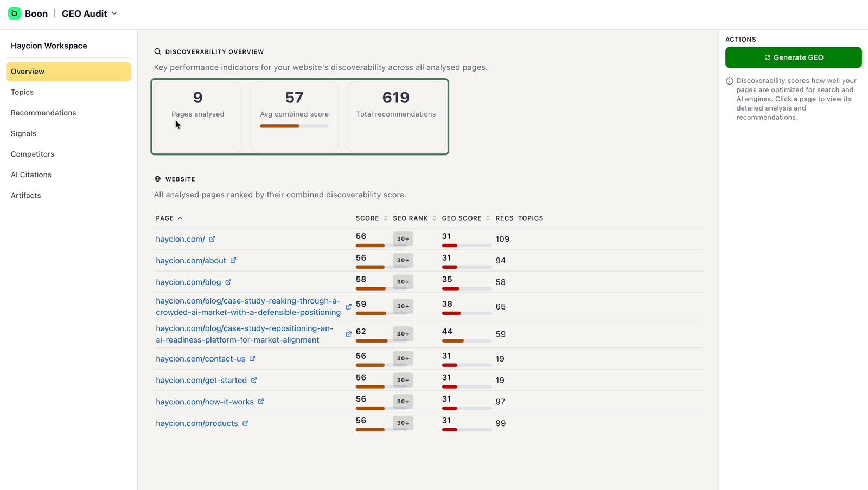Open the haycion.com/ page link
Viewport: 868px width, 490px height.
pyautogui.click(x=180, y=239)
